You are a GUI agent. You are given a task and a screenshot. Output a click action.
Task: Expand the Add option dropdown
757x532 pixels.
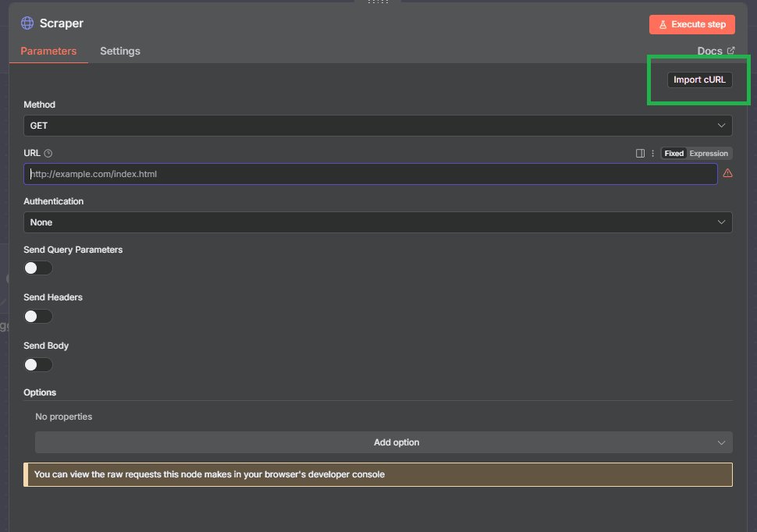tap(384, 442)
